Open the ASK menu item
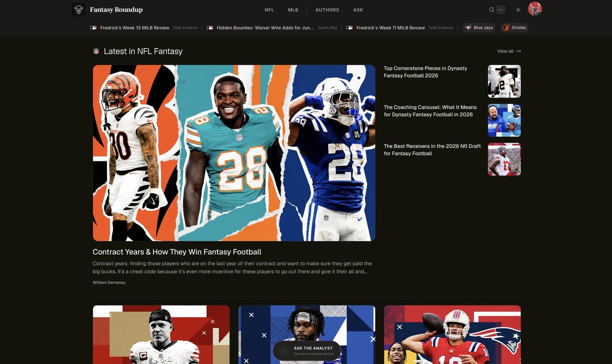 tap(358, 10)
